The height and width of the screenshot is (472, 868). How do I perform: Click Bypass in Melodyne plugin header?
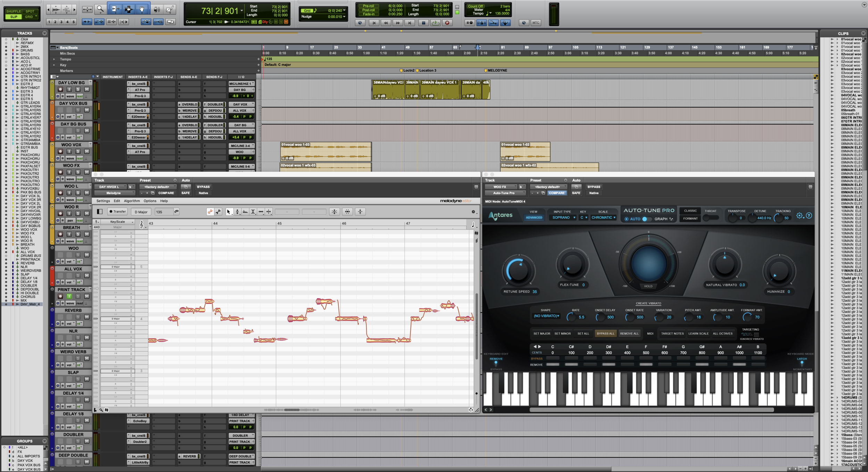[x=203, y=187]
